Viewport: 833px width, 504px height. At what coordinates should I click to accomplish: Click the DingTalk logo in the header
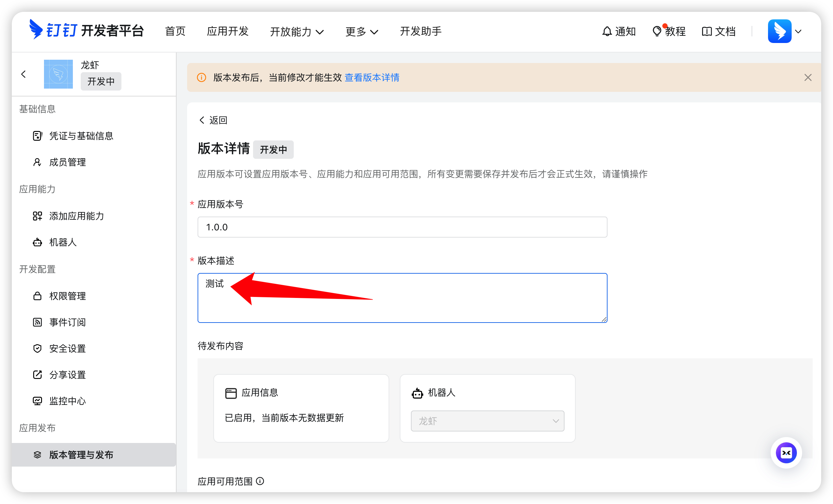pyautogui.click(x=36, y=30)
